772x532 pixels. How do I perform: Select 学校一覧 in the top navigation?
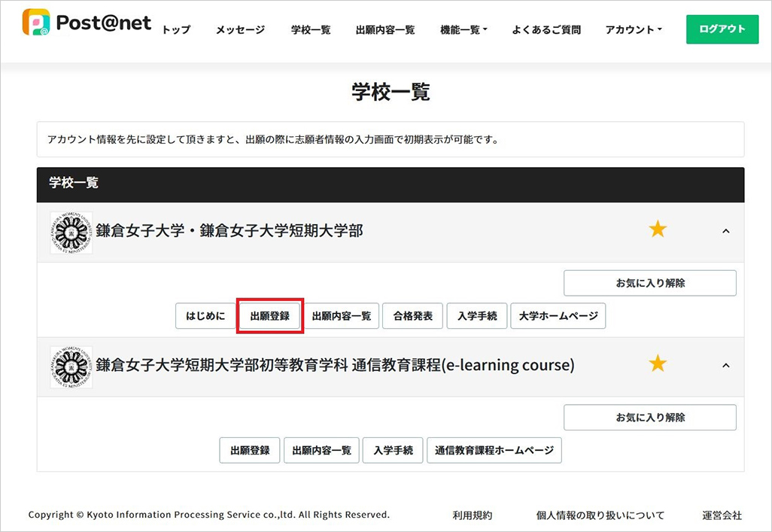pyautogui.click(x=311, y=29)
